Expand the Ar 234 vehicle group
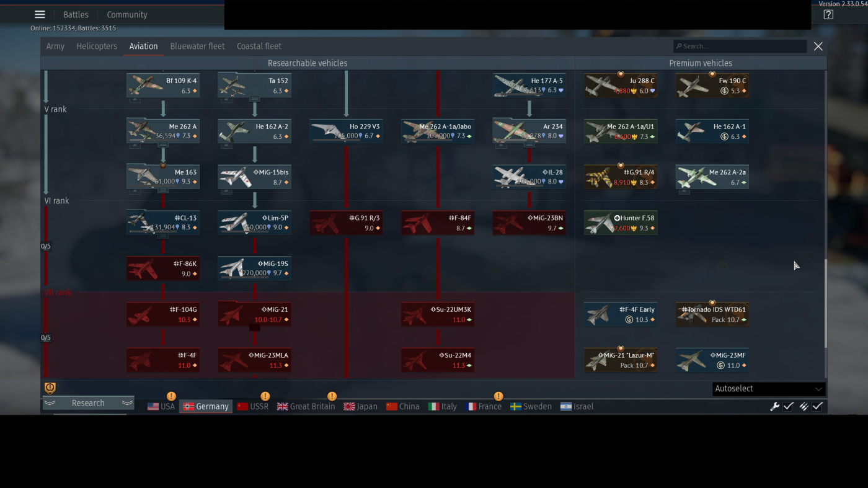868x488 pixels. [529, 144]
